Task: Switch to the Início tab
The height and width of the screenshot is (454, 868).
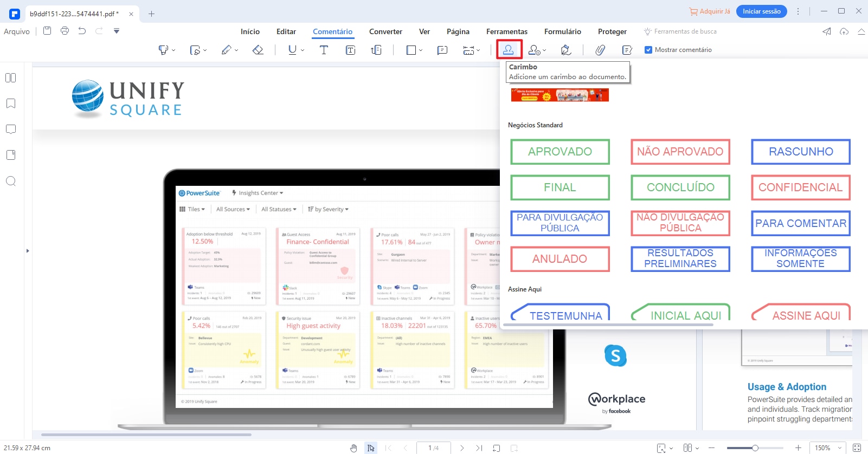Action: (x=250, y=31)
